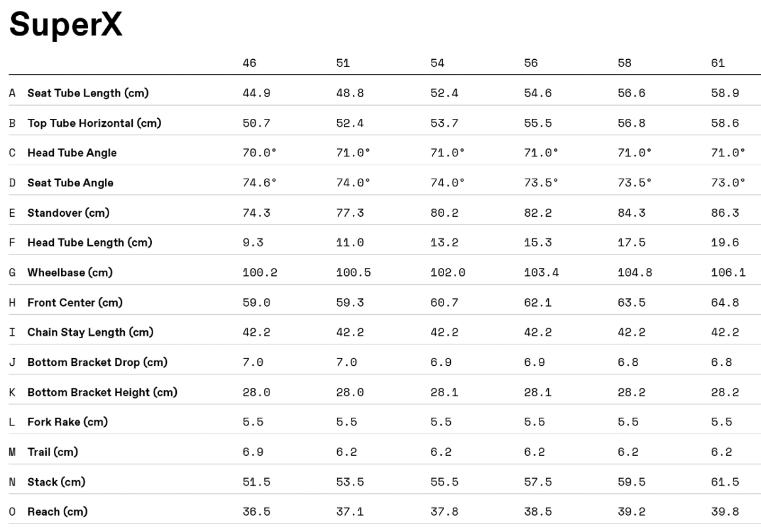Select the Wheelbase value for size 56
Screen dimensions: 761x532
click(x=542, y=273)
